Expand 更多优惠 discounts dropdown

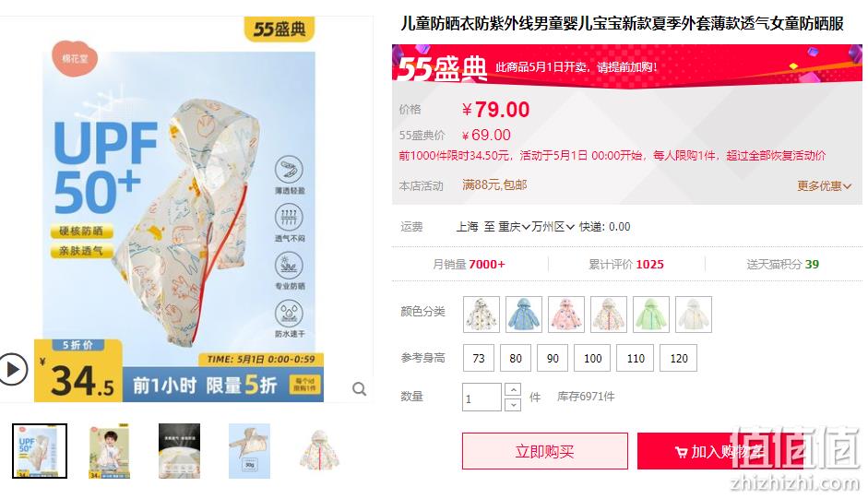pos(824,186)
